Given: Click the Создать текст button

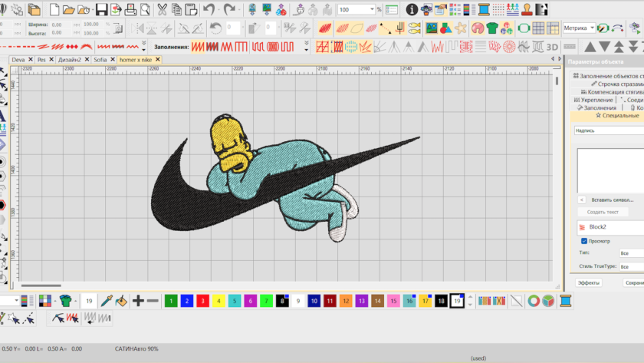Looking at the screenshot, I should [x=603, y=212].
